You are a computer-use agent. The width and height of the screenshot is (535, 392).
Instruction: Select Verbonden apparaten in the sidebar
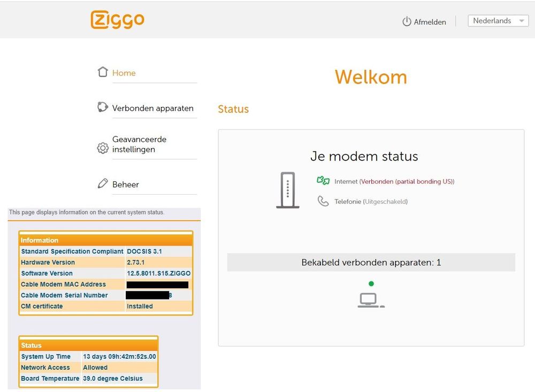pyautogui.click(x=152, y=108)
